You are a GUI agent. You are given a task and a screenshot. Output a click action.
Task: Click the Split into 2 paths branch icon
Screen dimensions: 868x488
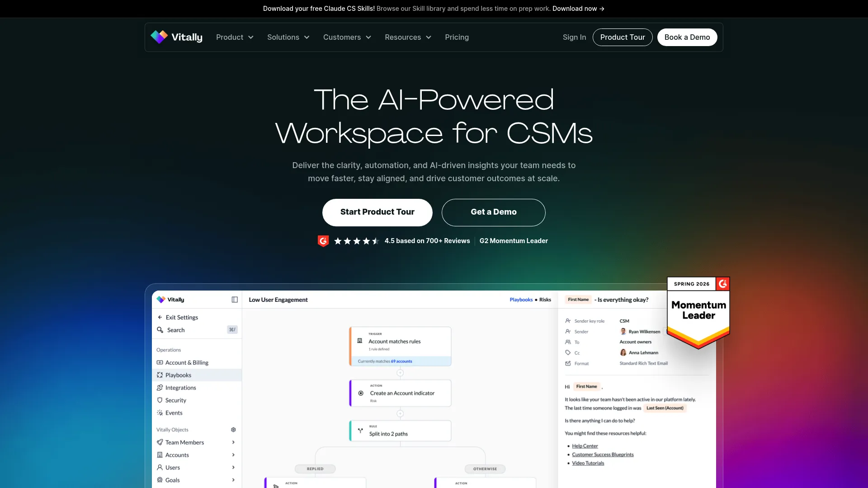[x=360, y=431]
